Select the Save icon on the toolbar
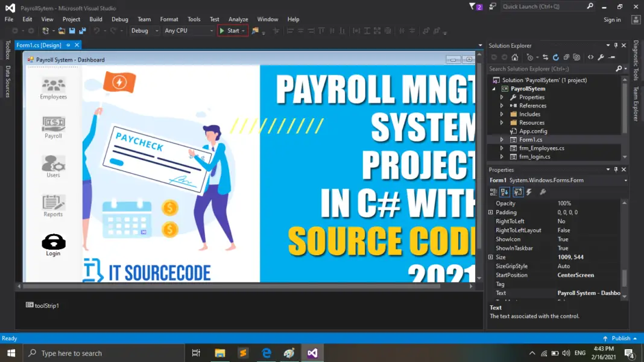 coord(72,31)
